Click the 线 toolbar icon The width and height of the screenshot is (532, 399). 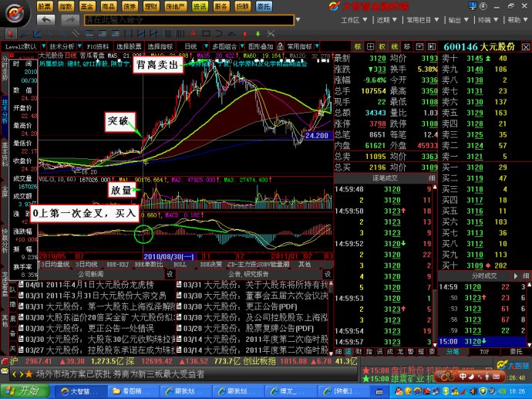click(395, 46)
